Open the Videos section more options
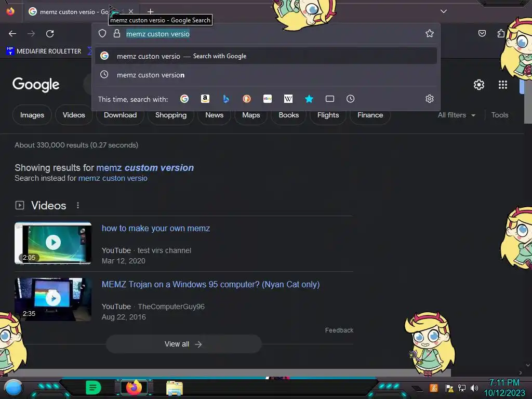The width and height of the screenshot is (532, 399). (x=78, y=205)
